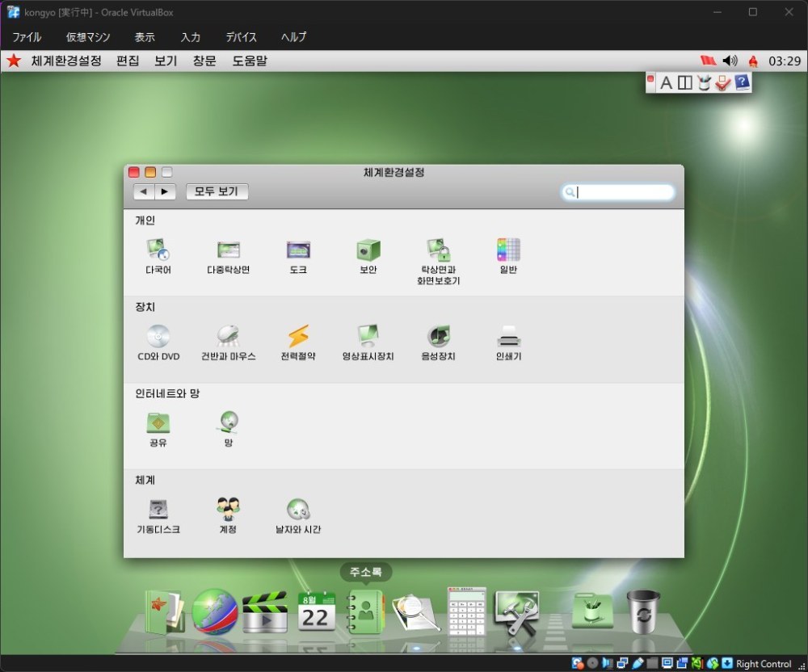Open the calculator in the dock
Screen dimensions: 808x672
click(466, 611)
